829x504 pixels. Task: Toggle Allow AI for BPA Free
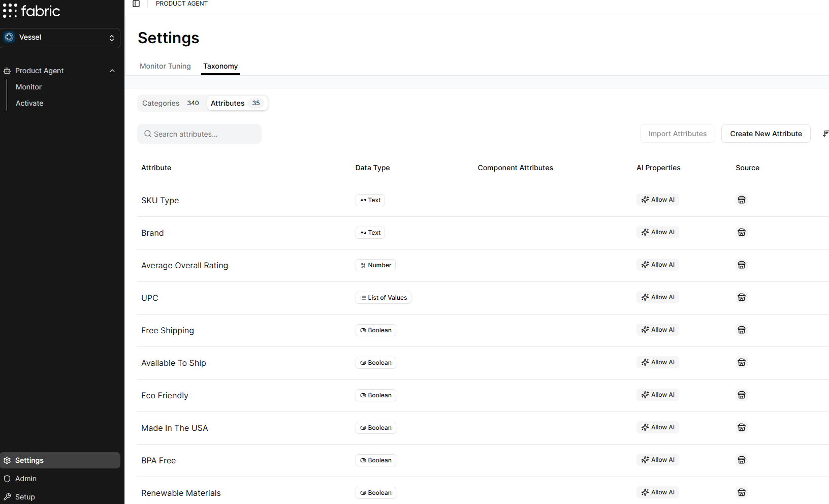[658, 460]
